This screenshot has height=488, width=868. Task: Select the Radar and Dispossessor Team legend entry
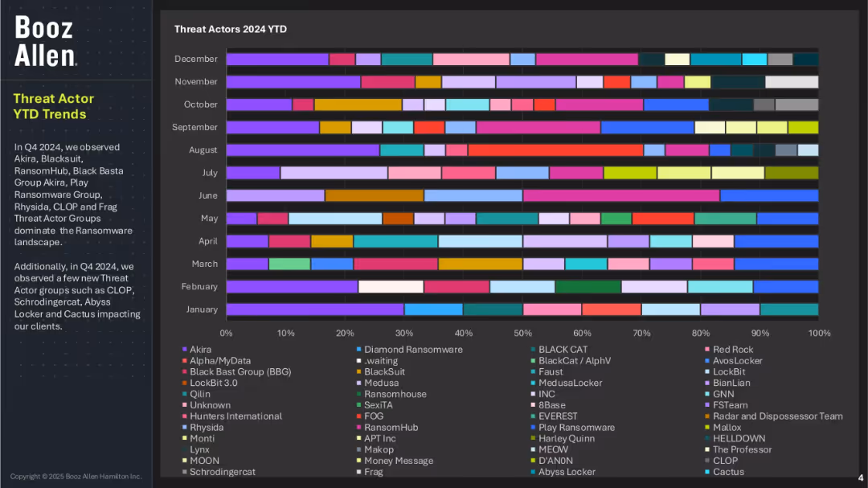[x=774, y=416]
